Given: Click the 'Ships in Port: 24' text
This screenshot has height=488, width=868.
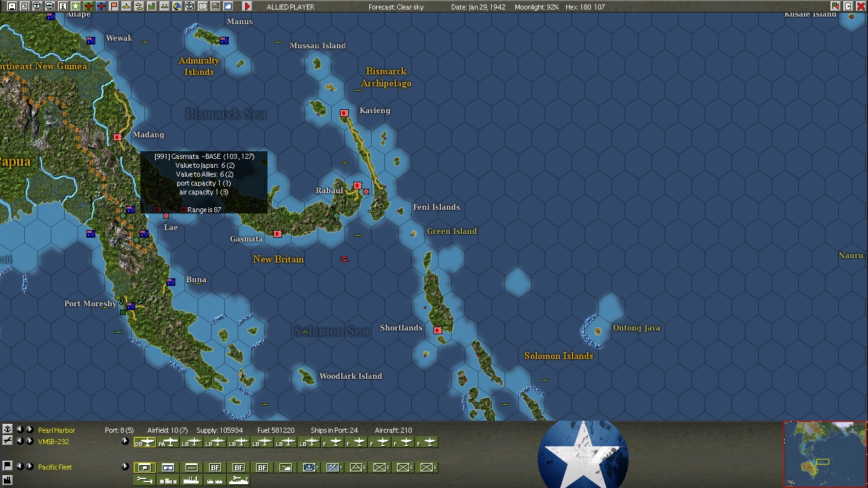Looking at the screenshot, I should (x=334, y=430).
